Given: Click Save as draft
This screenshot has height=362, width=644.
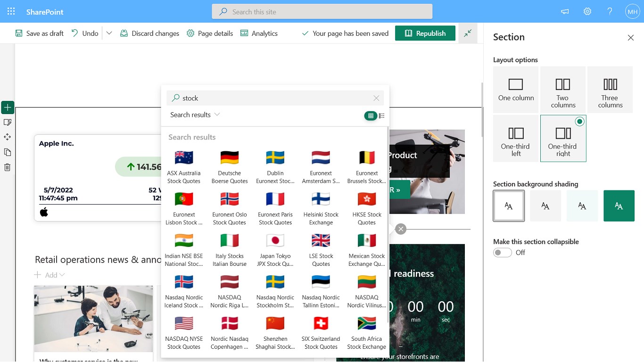Looking at the screenshot, I should pyautogui.click(x=40, y=33).
